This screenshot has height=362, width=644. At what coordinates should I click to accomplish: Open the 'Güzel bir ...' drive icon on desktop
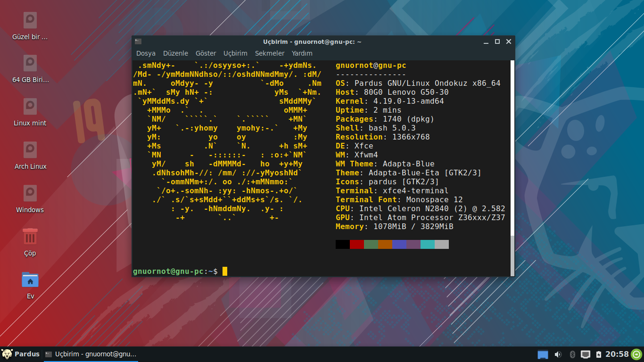[30, 20]
